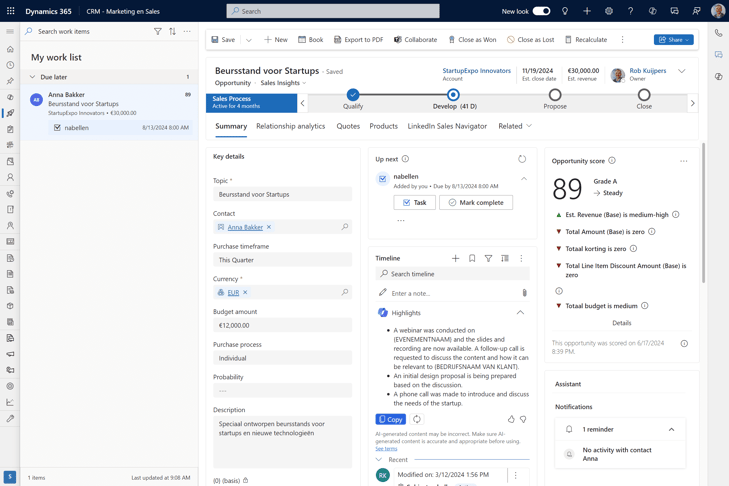The width and height of the screenshot is (729, 486).
Task: Check the nabellen task checkbox in work list
Action: [57, 127]
